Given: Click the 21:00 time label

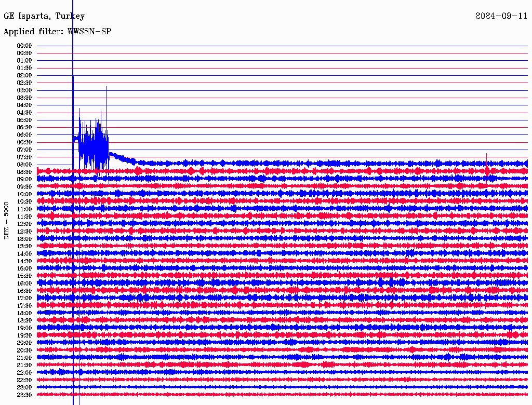Looking at the screenshot, I should [x=24, y=358].
